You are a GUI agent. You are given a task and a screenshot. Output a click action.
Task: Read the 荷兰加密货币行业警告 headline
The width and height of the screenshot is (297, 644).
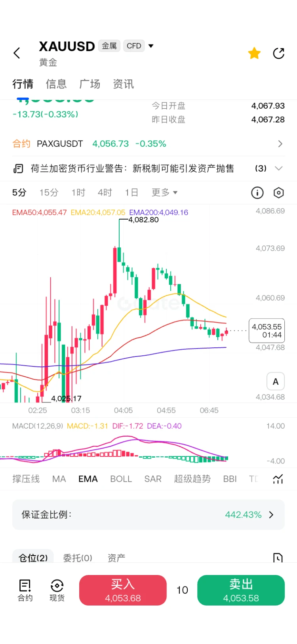click(x=132, y=169)
